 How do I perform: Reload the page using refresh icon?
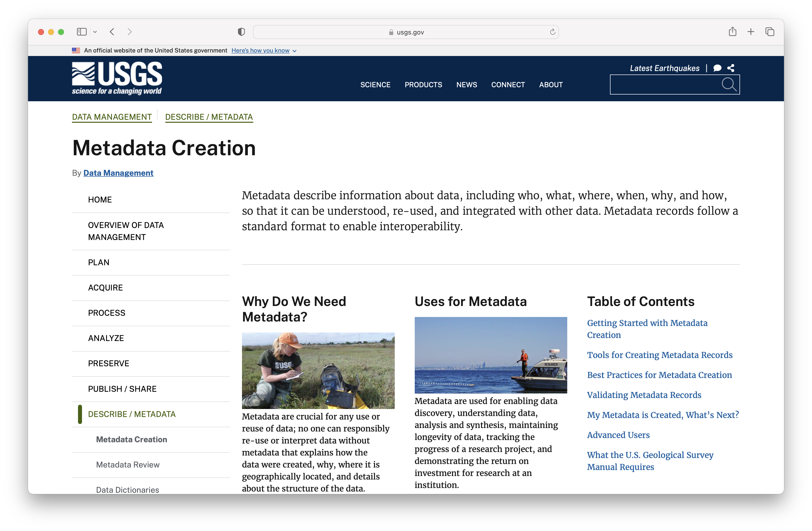point(552,32)
